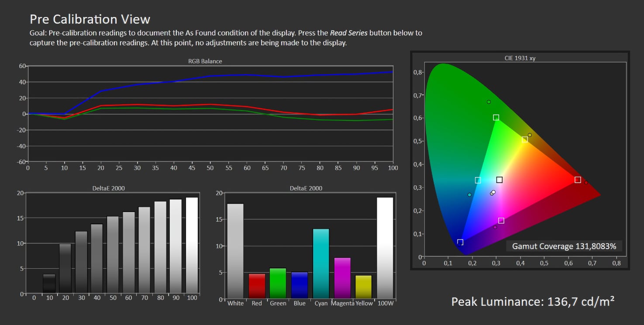Click the Gamut Coverage percentage label
The width and height of the screenshot is (644, 325).
[564, 246]
